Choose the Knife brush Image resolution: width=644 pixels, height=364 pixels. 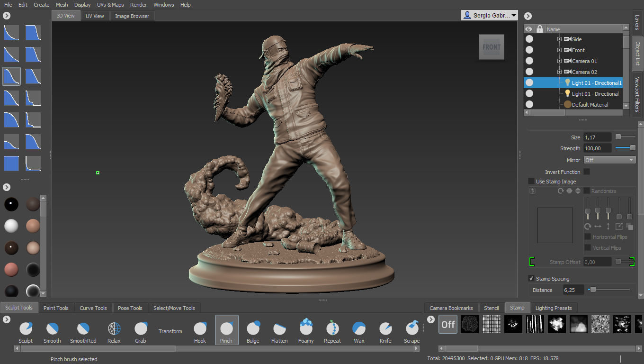(385, 331)
